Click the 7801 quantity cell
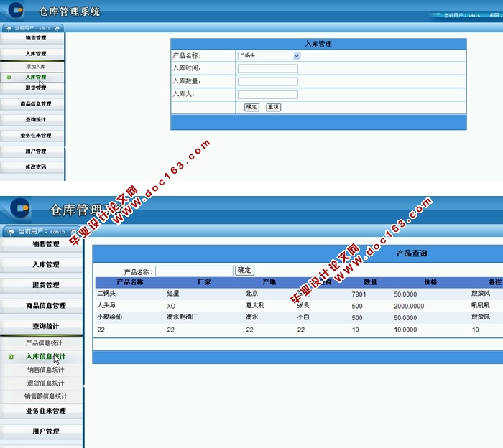503x448 pixels. (x=359, y=294)
